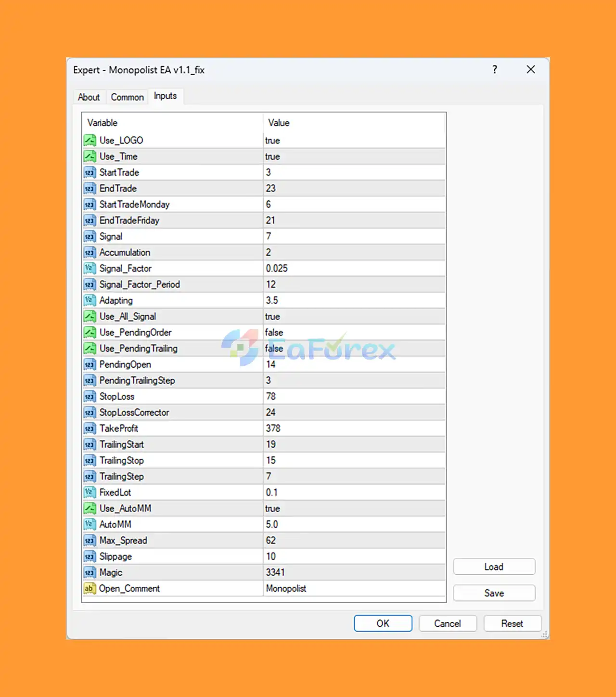
Task: Open dialog help with question mark
Action: click(495, 70)
